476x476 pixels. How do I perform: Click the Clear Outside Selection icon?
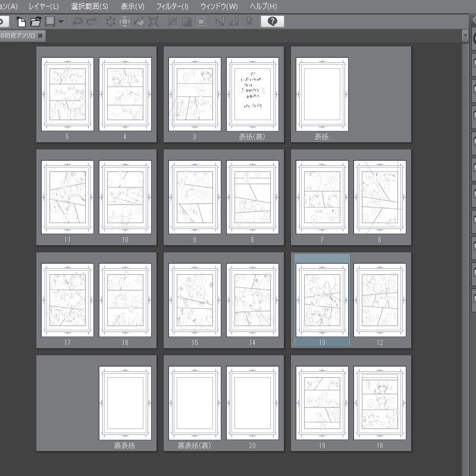point(124,21)
